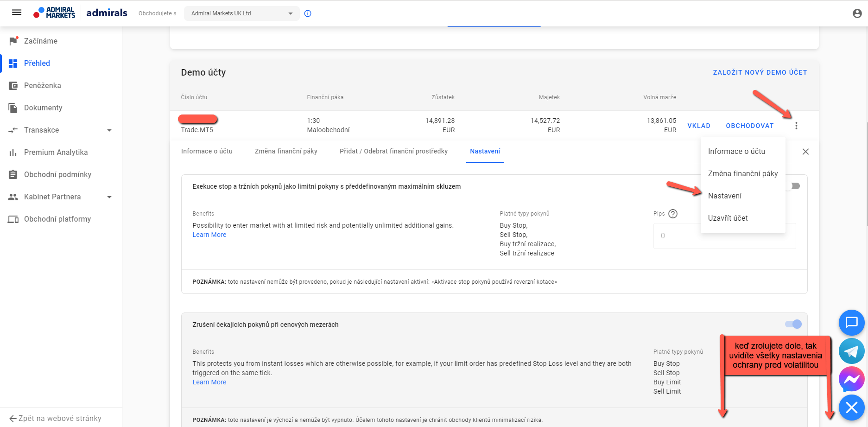Switch to Informace o účtu tab
Viewport: 868px width, 427px height.
click(x=207, y=151)
